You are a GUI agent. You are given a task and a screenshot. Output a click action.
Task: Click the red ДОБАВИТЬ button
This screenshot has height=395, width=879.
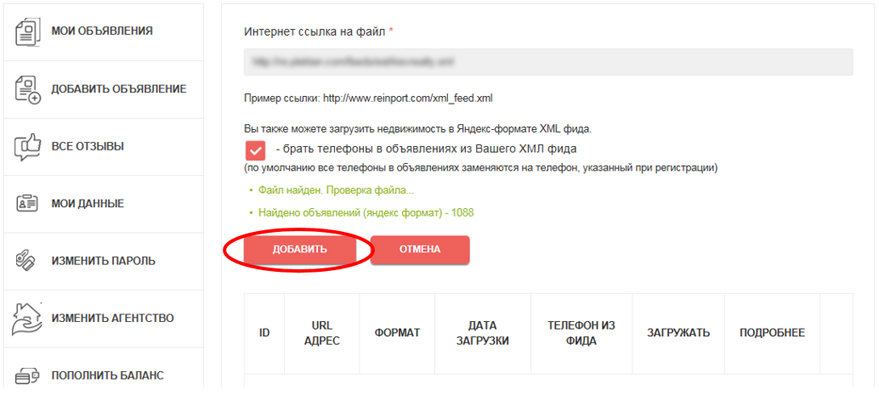[299, 250]
